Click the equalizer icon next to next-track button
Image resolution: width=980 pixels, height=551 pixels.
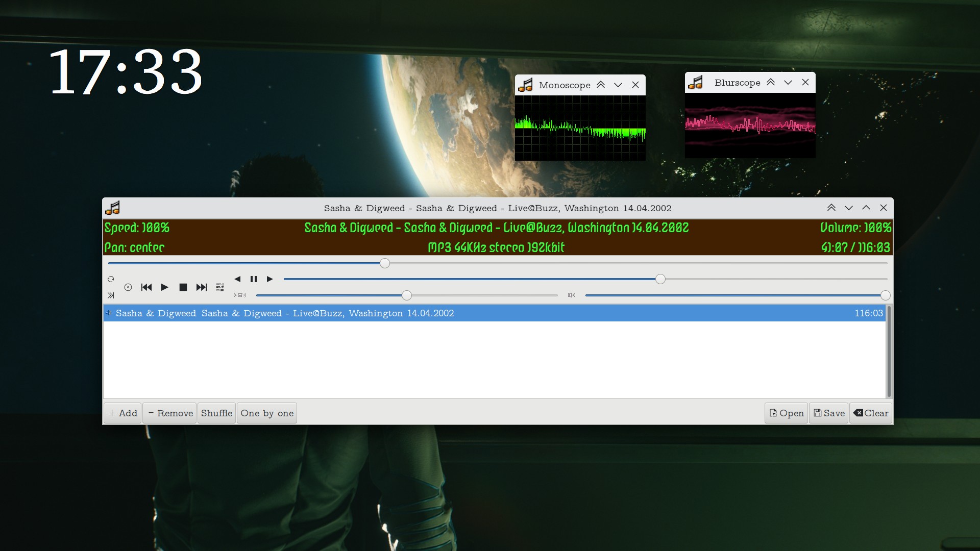click(219, 287)
